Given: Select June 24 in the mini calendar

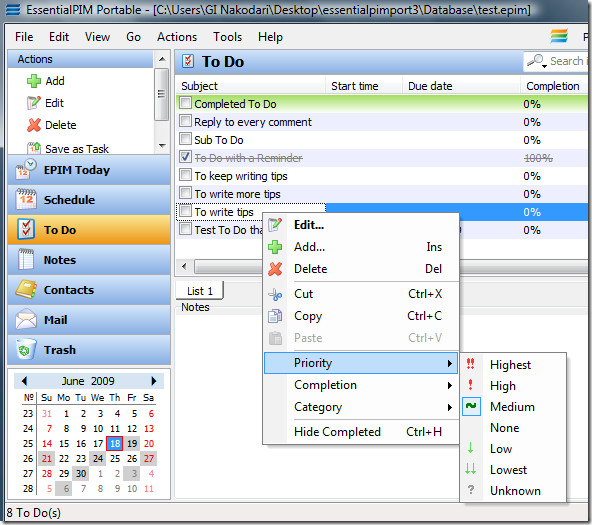Looking at the screenshot, I should [98, 458].
